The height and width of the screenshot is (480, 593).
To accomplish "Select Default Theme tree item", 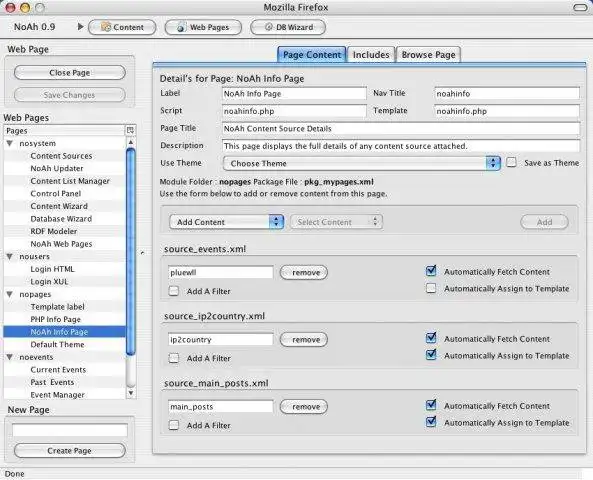I will coord(57,345).
